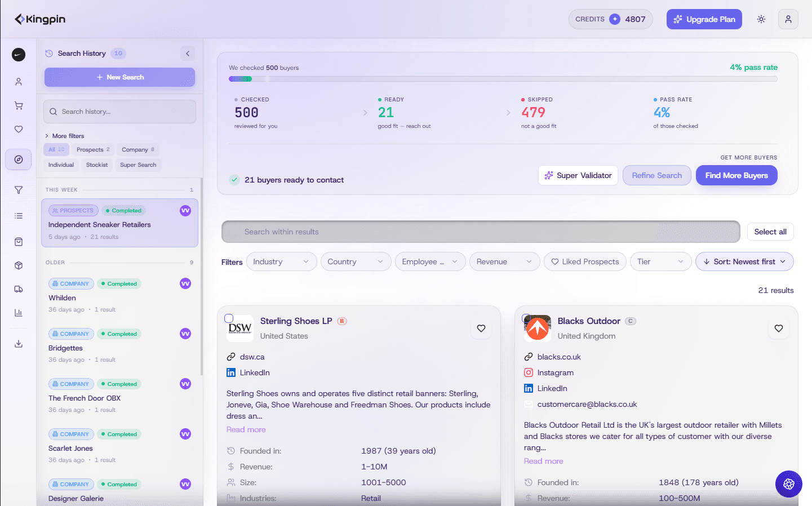Open the Employee filter dropdown
Image resolution: width=812 pixels, height=506 pixels.
pyautogui.click(x=431, y=261)
